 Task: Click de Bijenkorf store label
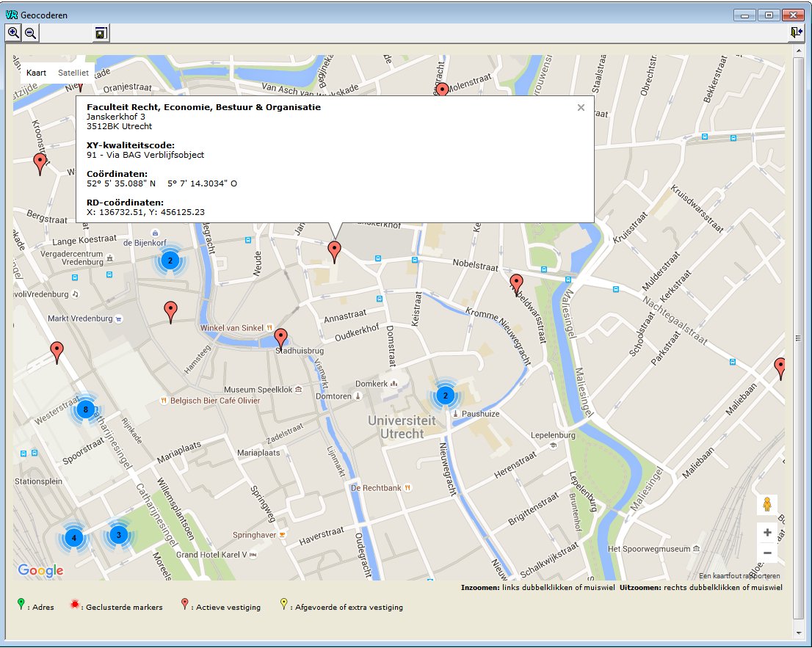[145, 243]
